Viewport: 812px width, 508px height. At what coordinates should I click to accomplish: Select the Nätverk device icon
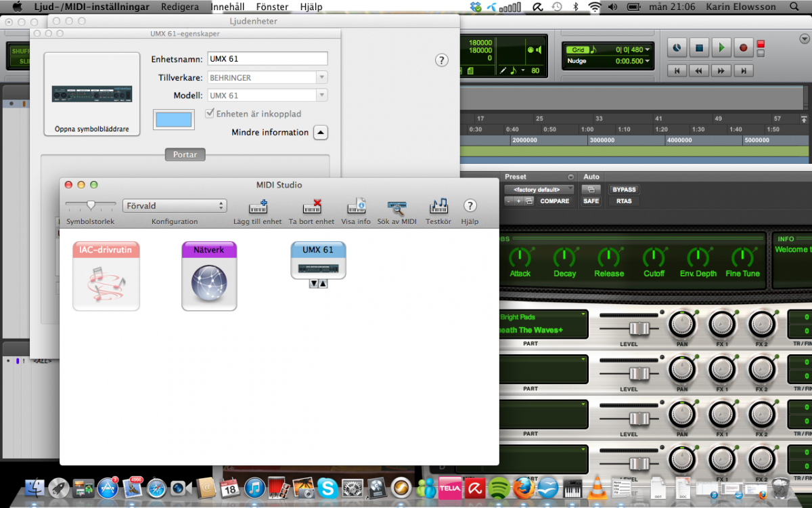click(x=209, y=276)
